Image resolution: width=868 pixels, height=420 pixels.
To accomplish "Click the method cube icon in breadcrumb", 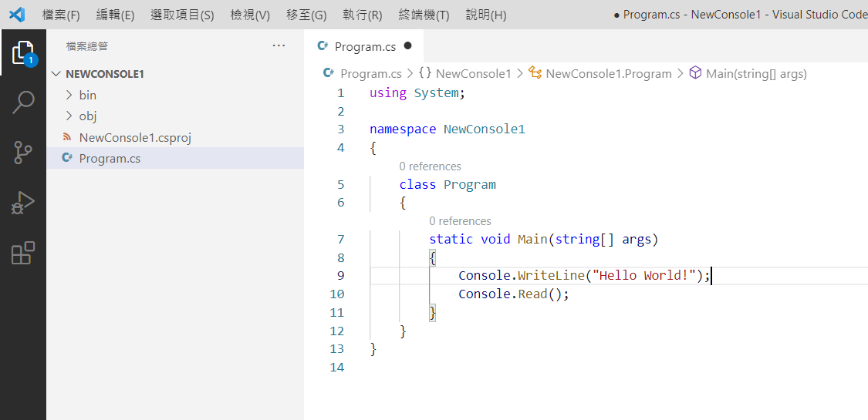I will pos(696,72).
